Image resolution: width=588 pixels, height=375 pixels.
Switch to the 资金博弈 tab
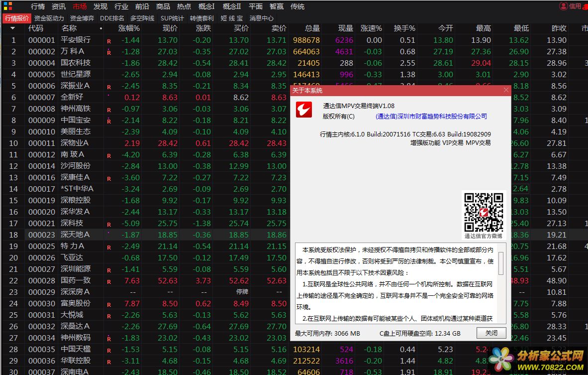coord(82,18)
